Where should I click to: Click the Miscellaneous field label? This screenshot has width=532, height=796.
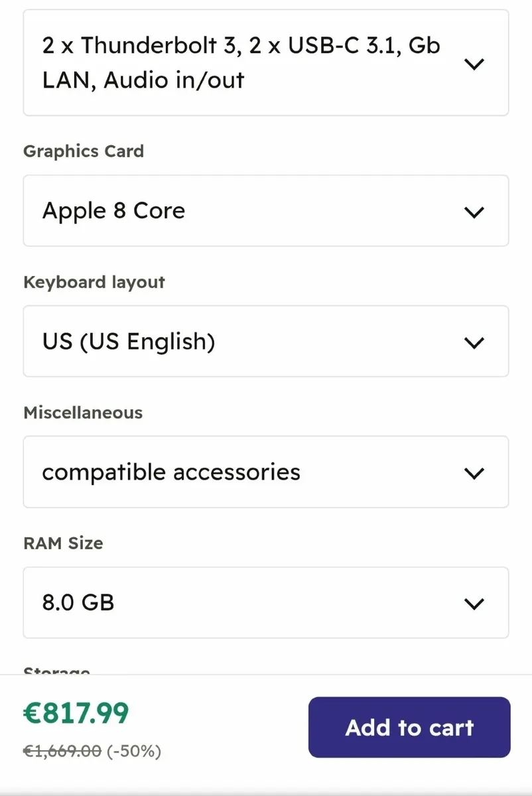pos(83,413)
